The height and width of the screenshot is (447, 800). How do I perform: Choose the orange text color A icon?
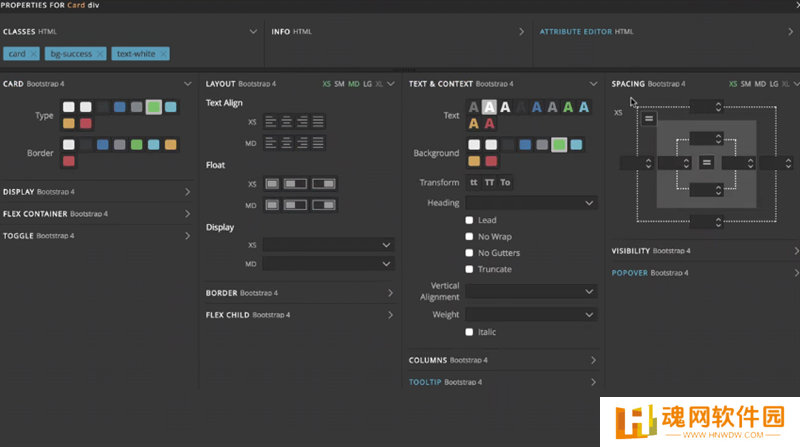click(x=473, y=123)
